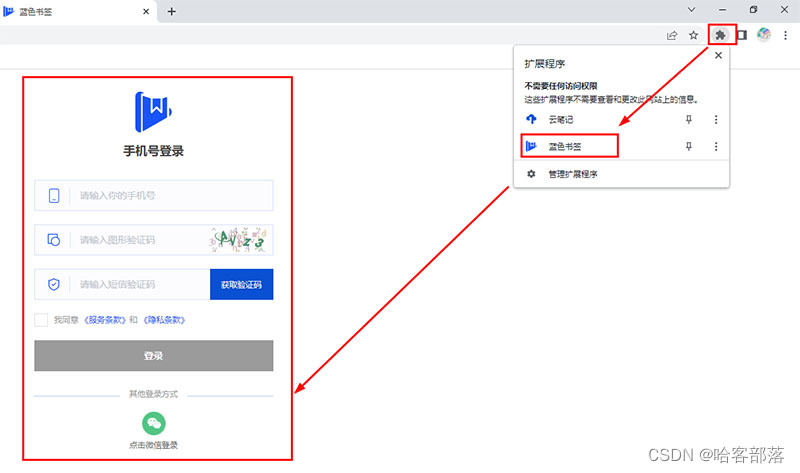Click the gear icon beside 管理扩展程序
The width and height of the screenshot is (800, 473).
click(x=531, y=174)
